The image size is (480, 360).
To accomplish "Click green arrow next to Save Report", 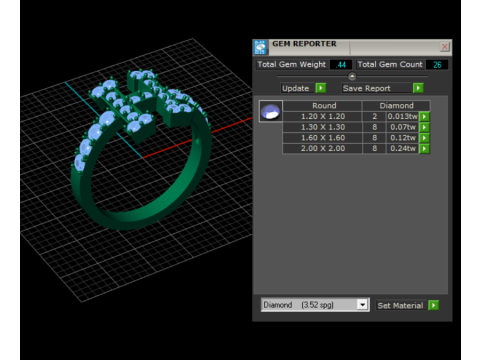I will pyautogui.click(x=418, y=88).
